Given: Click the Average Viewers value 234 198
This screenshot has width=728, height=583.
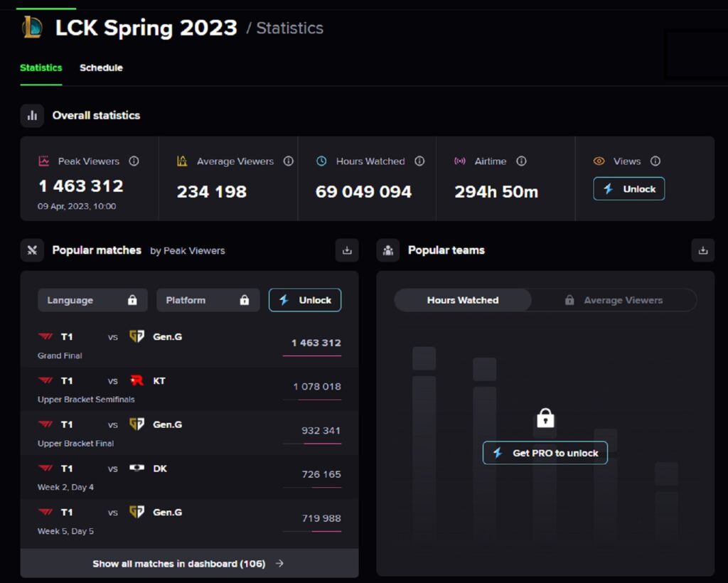Looking at the screenshot, I should [x=212, y=192].
